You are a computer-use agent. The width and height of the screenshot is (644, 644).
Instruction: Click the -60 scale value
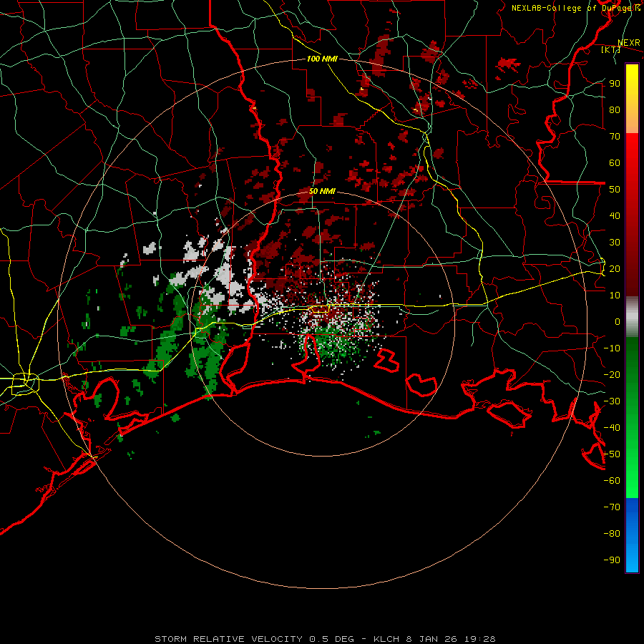612,481
